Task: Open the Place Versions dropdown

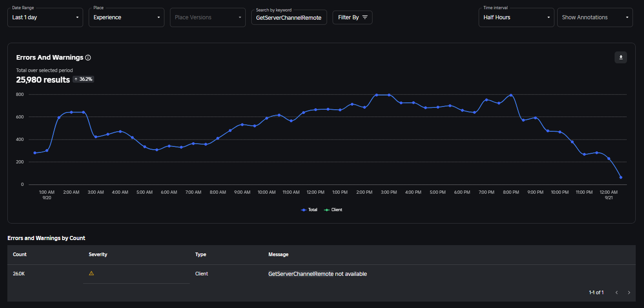Action: (x=208, y=17)
